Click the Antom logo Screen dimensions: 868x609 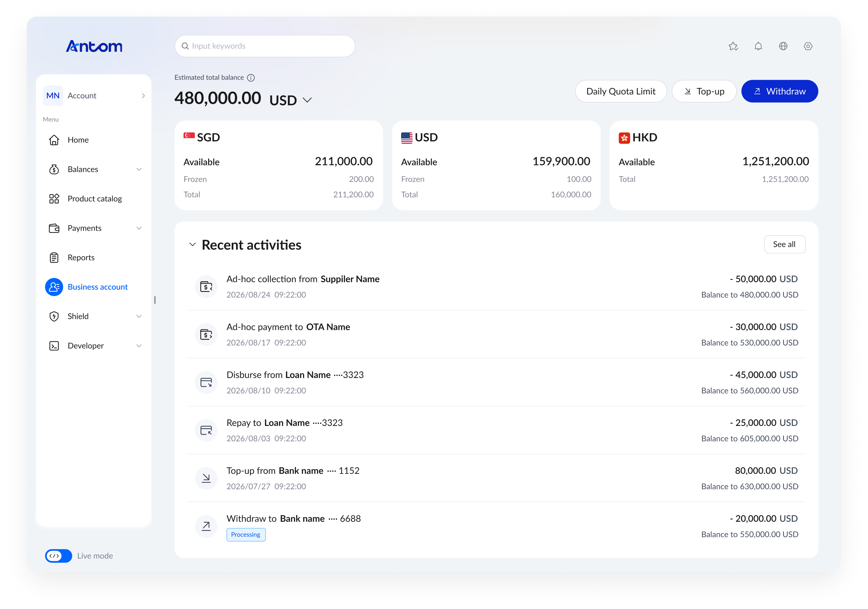pos(94,46)
